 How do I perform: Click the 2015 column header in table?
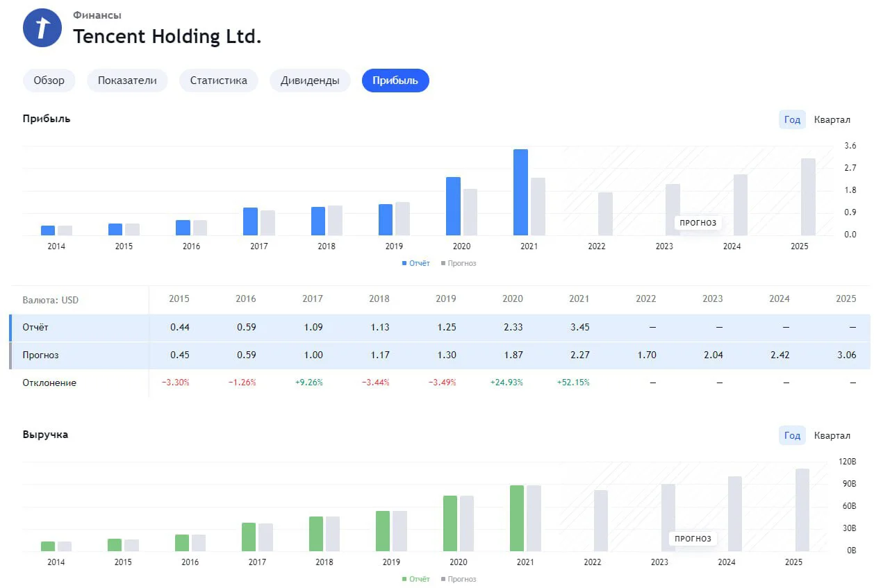(x=179, y=299)
